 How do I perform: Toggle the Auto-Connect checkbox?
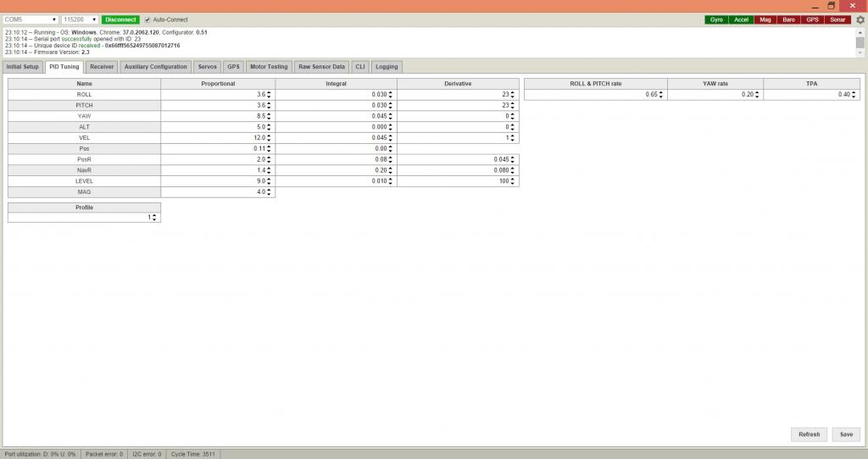point(147,19)
